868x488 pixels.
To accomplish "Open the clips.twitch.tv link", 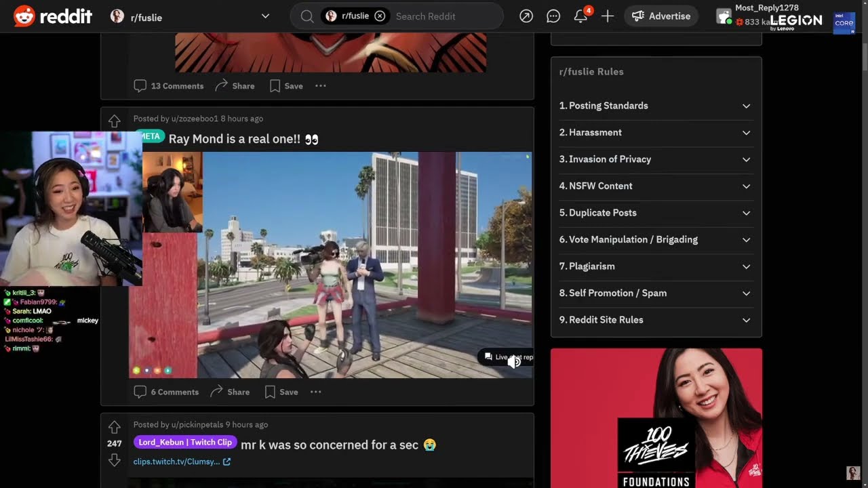I will pyautogui.click(x=182, y=462).
